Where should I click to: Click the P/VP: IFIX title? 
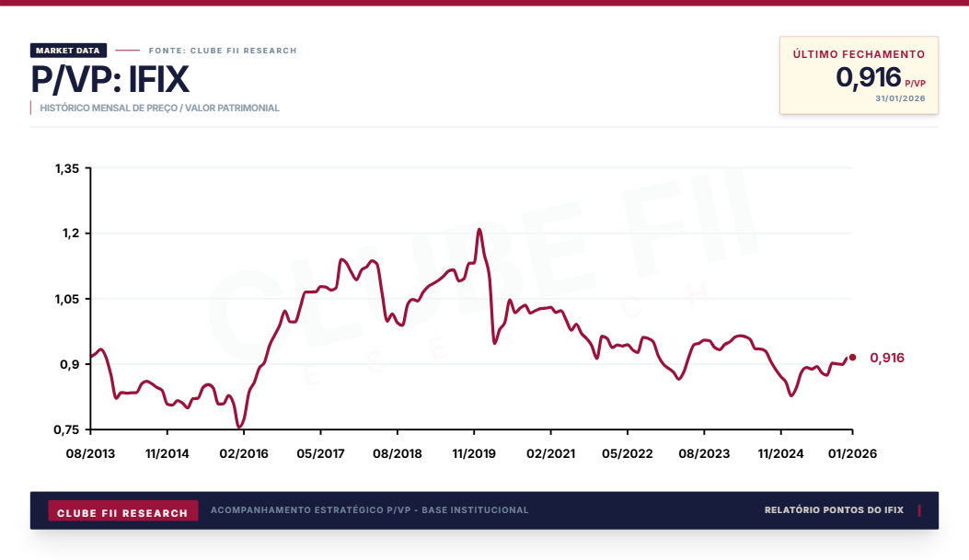pyautogui.click(x=110, y=80)
